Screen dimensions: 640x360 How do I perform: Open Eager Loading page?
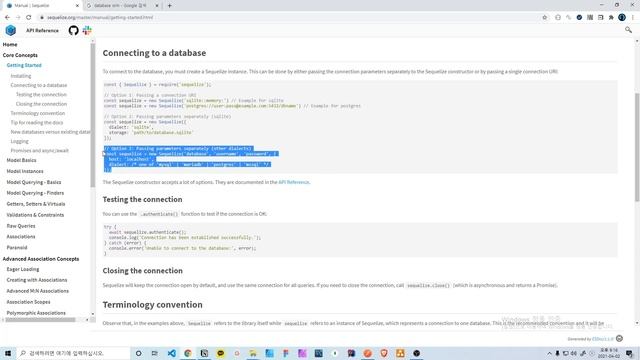tap(23, 269)
